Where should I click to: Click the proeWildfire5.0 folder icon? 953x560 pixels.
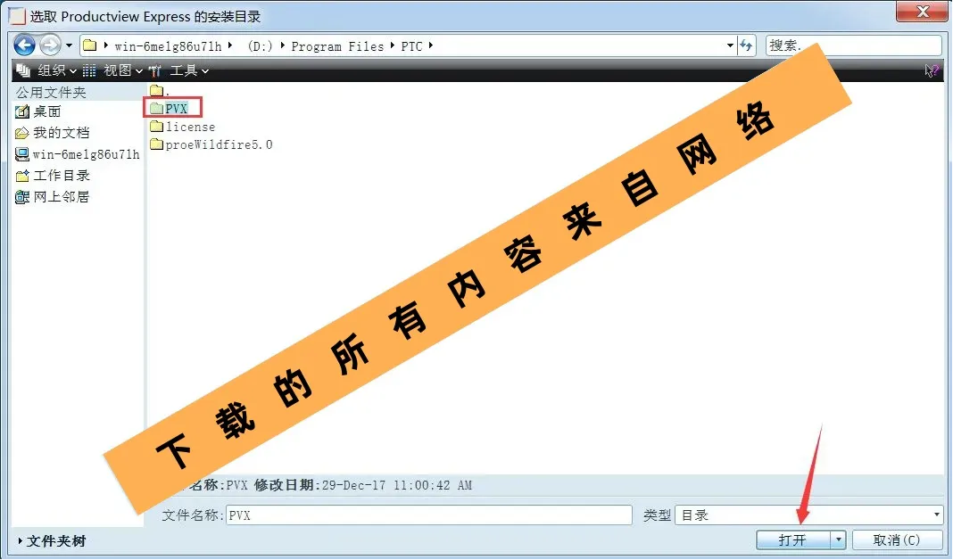coord(157,144)
